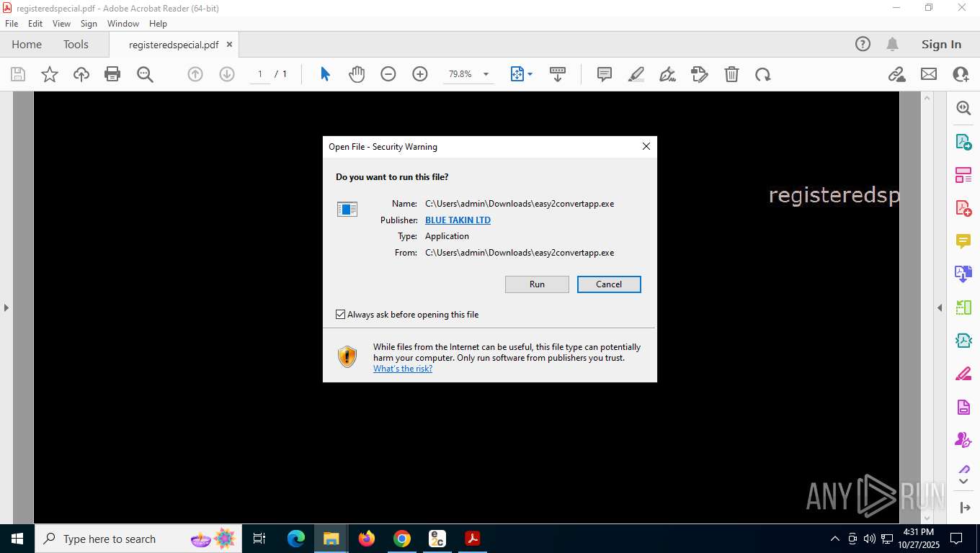This screenshot has width=980, height=553.
Task: Open File Explorer from the taskbar
Action: (331, 539)
